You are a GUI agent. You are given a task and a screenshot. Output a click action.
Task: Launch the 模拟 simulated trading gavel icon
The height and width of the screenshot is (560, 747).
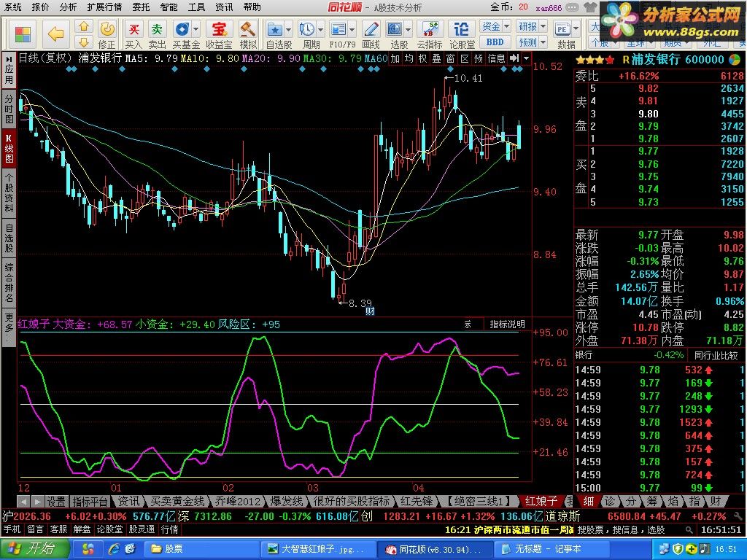coord(248,34)
